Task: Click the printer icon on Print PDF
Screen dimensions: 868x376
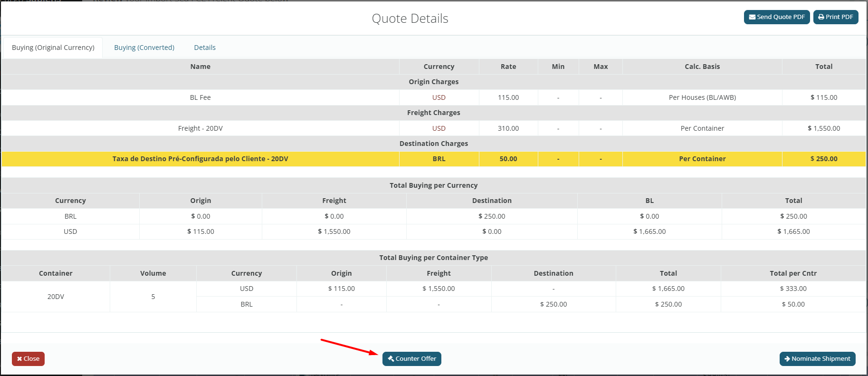Action: pyautogui.click(x=821, y=17)
